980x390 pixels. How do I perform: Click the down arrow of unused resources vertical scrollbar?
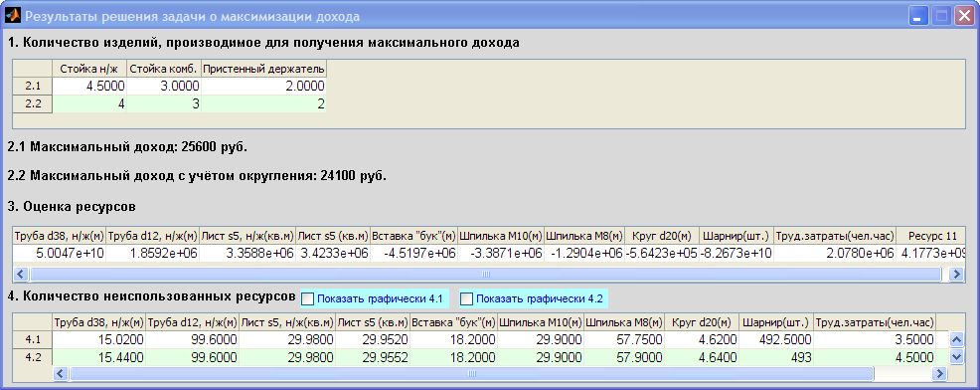tap(956, 357)
